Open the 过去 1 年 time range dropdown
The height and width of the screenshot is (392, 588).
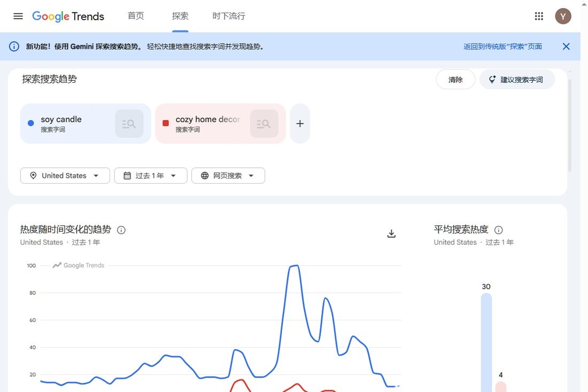click(151, 176)
